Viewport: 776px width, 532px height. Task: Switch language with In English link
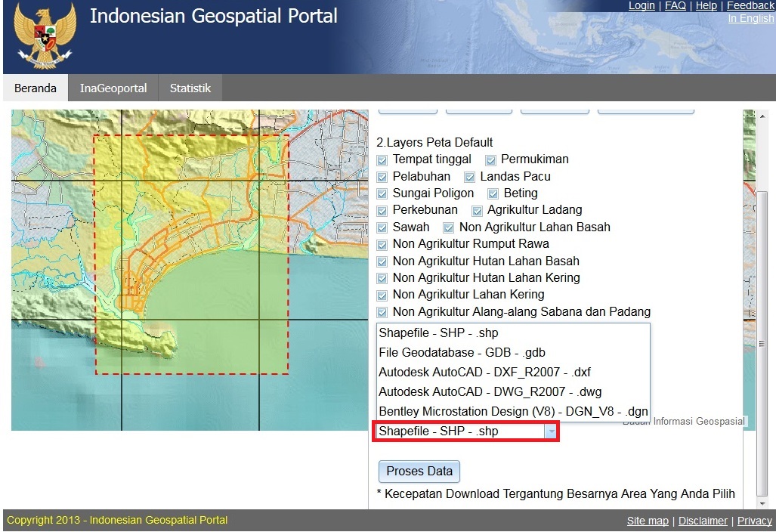[751, 18]
